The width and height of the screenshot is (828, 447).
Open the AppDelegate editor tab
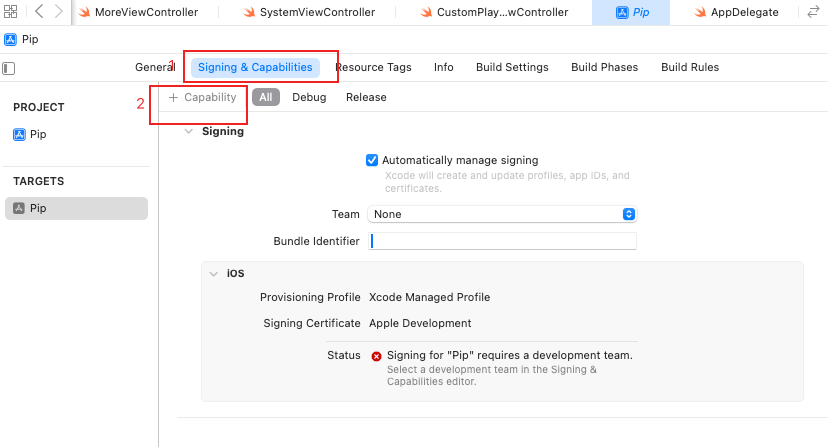[x=744, y=13]
